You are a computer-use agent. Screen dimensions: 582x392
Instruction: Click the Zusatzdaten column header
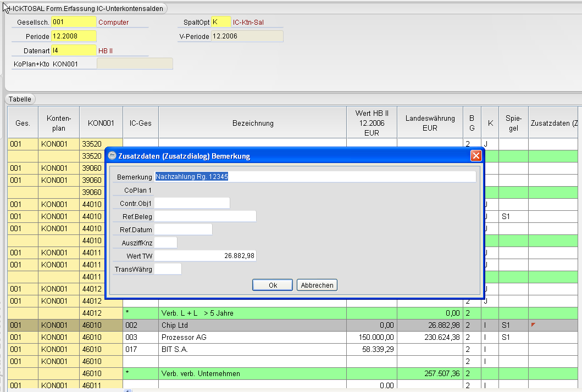click(553, 123)
